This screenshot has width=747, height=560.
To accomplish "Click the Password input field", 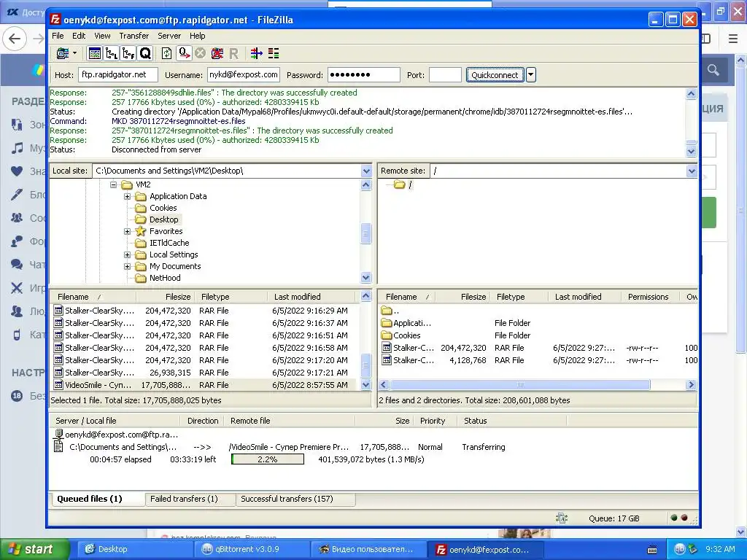I will (x=363, y=75).
